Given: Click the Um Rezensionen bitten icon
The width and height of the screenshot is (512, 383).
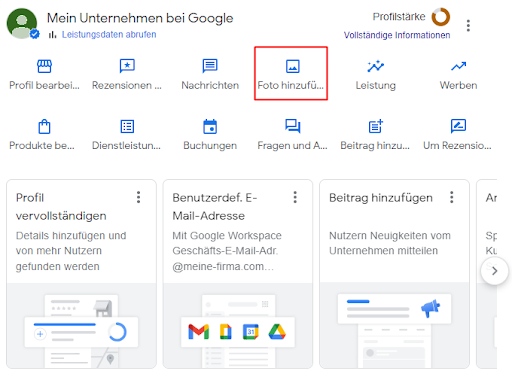Looking at the screenshot, I should pos(458,126).
